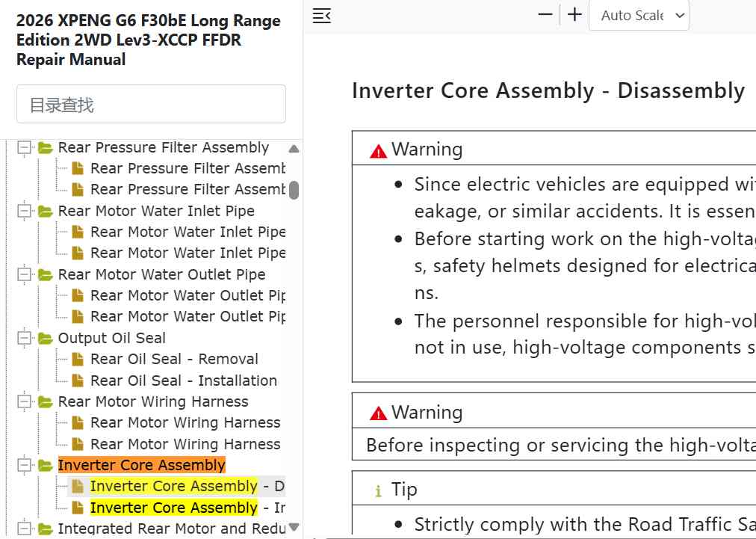Image resolution: width=756 pixels, height=539 pixels.
Task: Click the Output Oil Seal folder icon
Action: tap(46, 338)
